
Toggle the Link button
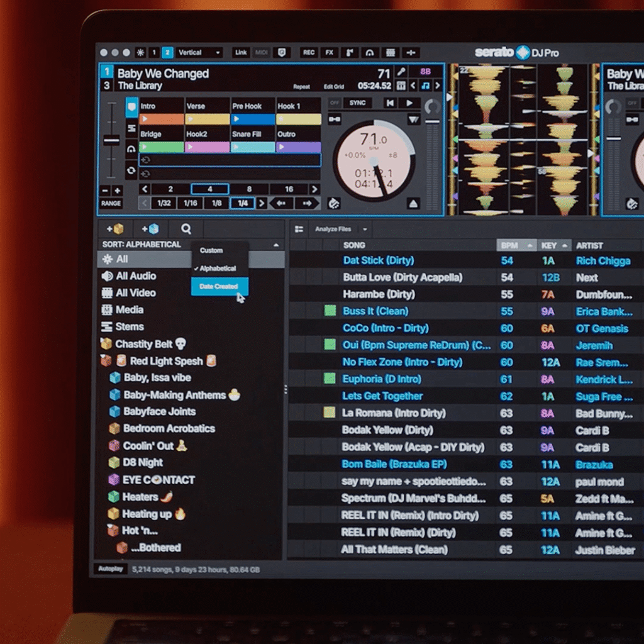(x=241, y=53)
